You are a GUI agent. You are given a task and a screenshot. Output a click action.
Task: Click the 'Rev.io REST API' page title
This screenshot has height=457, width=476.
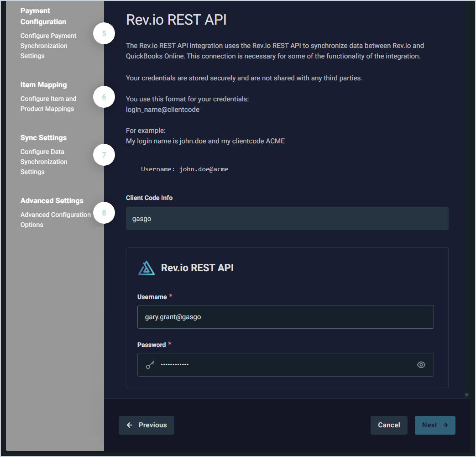tap(176, 20)
